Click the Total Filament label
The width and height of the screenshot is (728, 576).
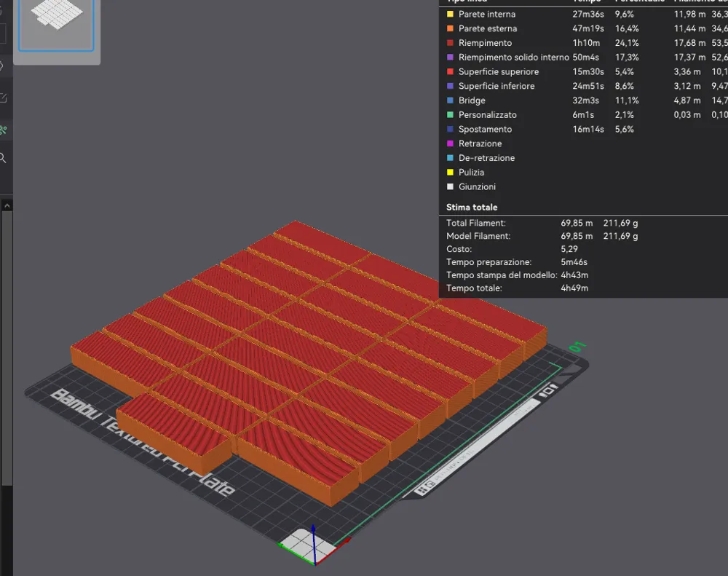476,223
